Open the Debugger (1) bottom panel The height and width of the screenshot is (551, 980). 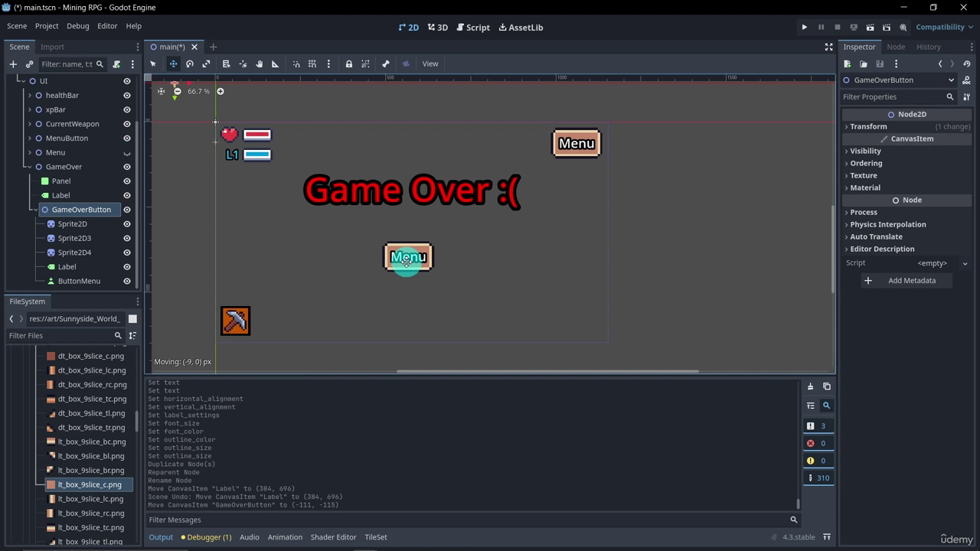click(x=206, y=537)
